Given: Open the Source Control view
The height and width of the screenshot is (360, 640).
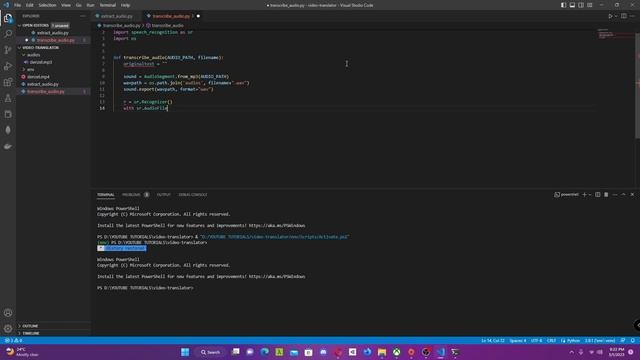Looking at the screenshot, I should click(x=8, y=50).
